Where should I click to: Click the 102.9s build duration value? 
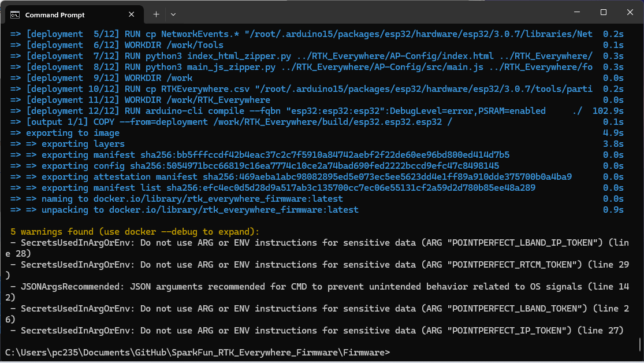pyautogui.click(x=608, y=110)
